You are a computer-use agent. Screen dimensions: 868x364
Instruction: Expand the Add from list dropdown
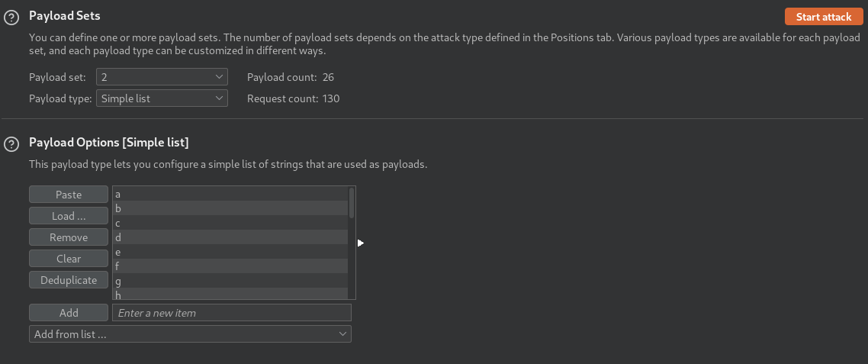(x=190, y=334)
